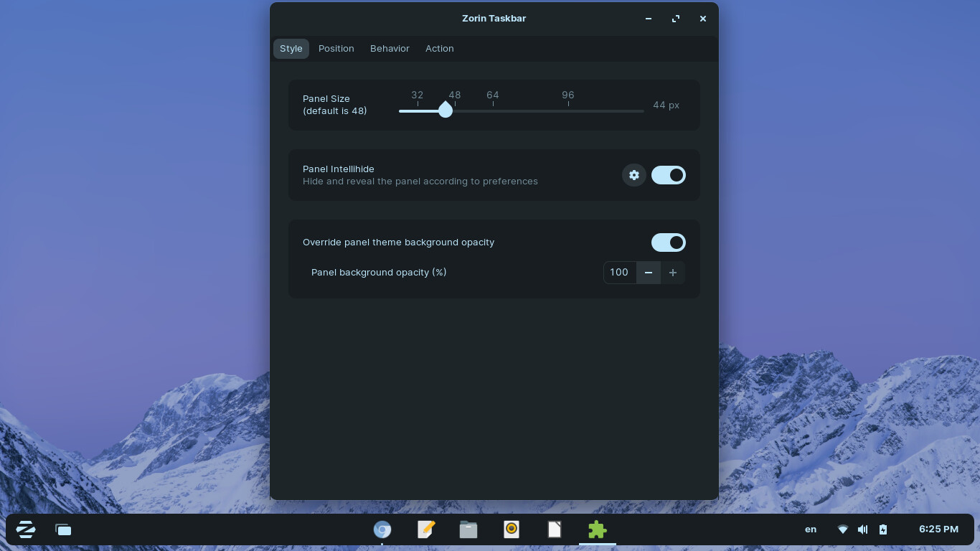The width and height of the screenshot is (980, 551).
Task: Switch to the Position tab
Action: (x=336, y=49)
